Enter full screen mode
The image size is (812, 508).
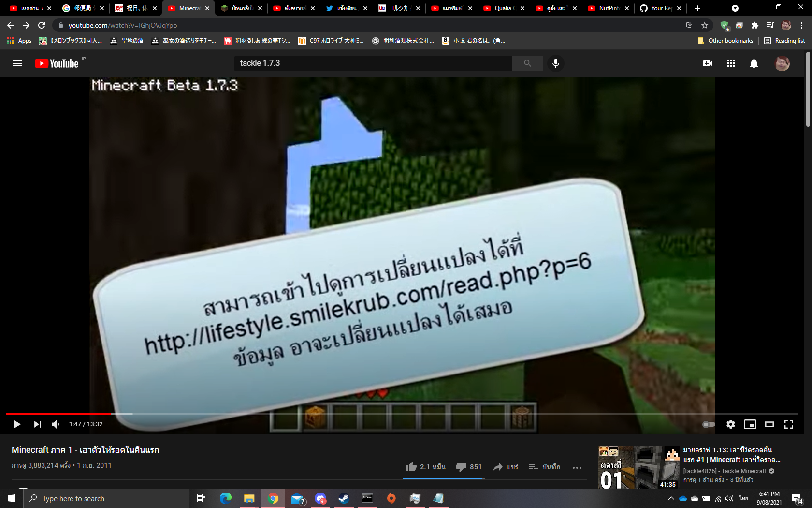click(789, 424)
